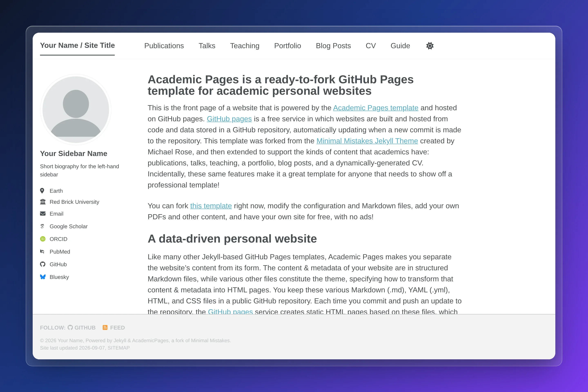Click the AcademicPages footer link
588x392 pixels.
tap(150, 341)
